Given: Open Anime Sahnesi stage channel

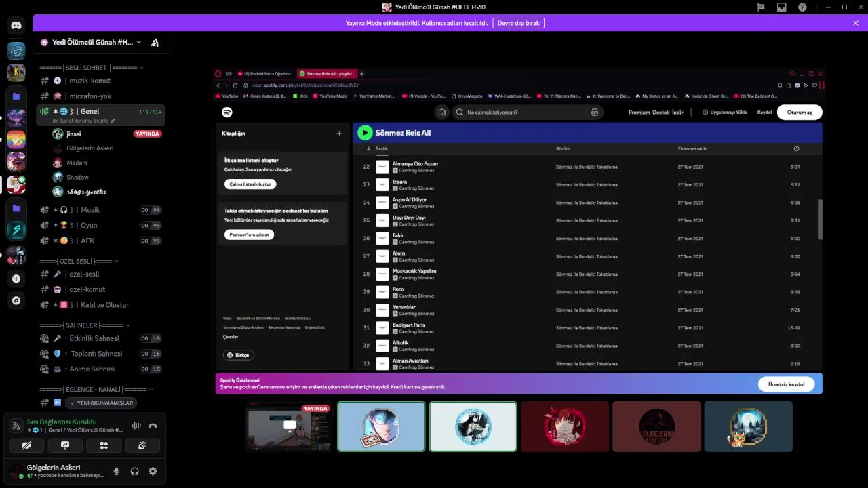Looking at the screenshot, I should click(x=100, y=369).
